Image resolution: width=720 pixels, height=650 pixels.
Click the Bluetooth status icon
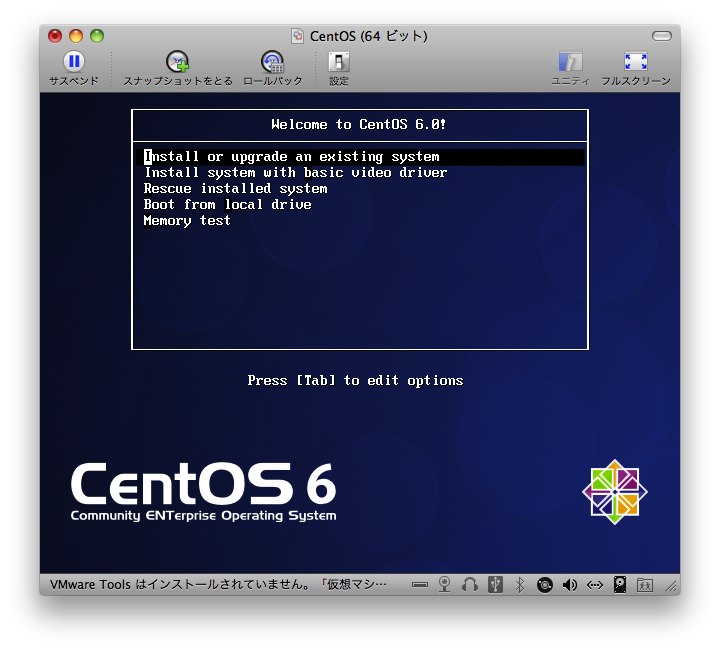point(519,584)
